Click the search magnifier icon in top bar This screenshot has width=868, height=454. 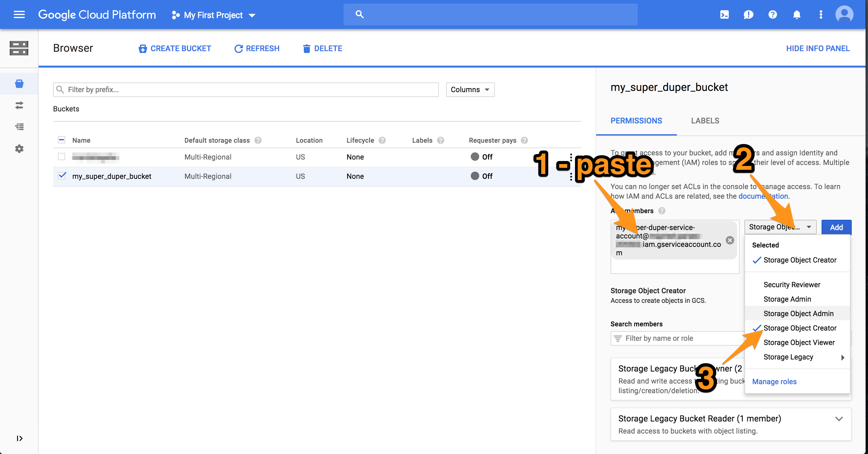[x=360, y=14]
